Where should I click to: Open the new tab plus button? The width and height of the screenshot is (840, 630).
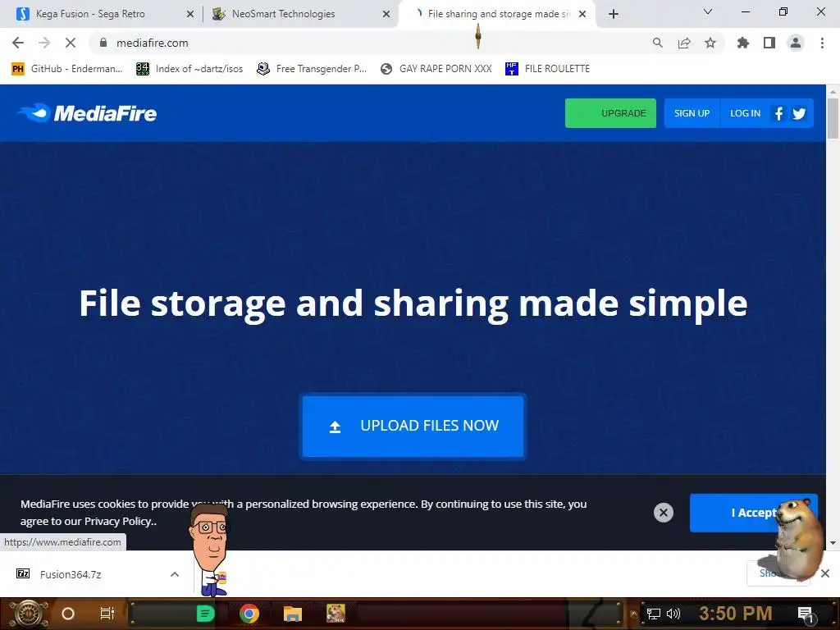click(614, 14)
